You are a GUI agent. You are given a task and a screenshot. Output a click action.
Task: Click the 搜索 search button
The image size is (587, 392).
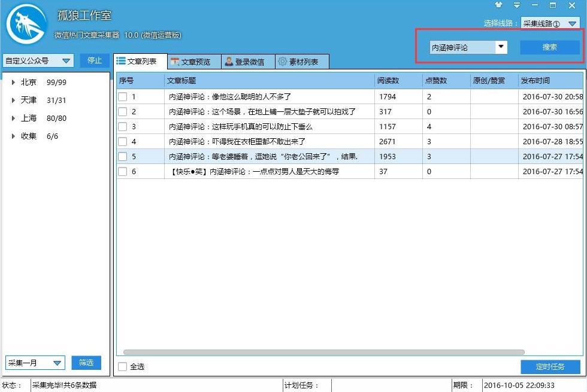click(x=550, y=47)
